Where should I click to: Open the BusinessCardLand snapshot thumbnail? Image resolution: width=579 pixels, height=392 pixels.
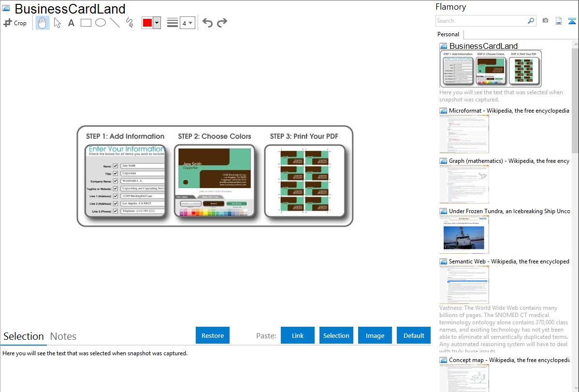491,69
